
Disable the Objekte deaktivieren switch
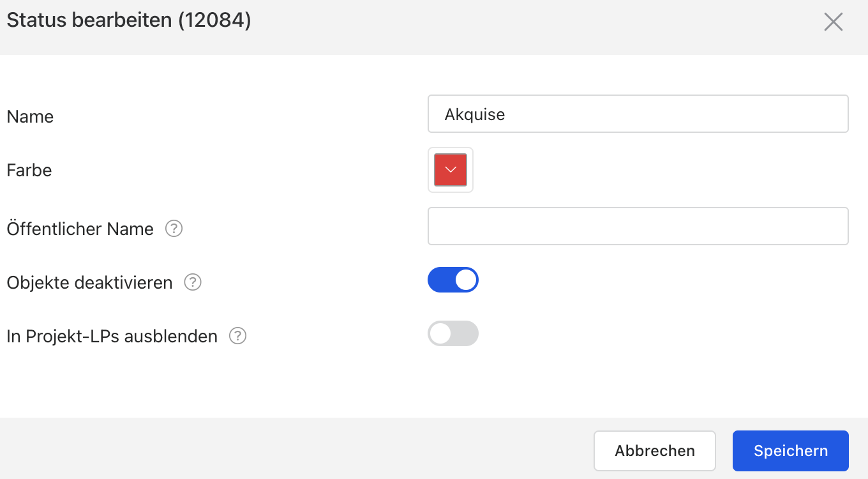tap(453, 280)
